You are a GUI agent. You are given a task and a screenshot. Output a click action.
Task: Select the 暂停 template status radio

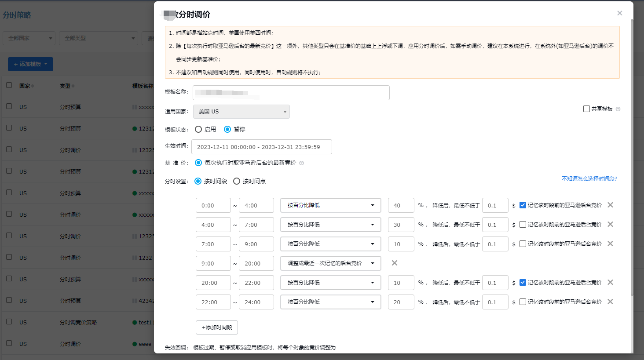227,129
